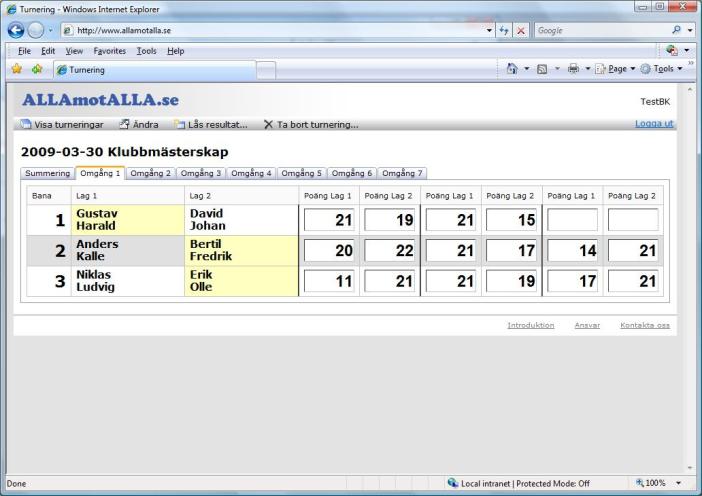
Task: Expand the zoom level 100% dropdown
Action: [x=658, y=483]
